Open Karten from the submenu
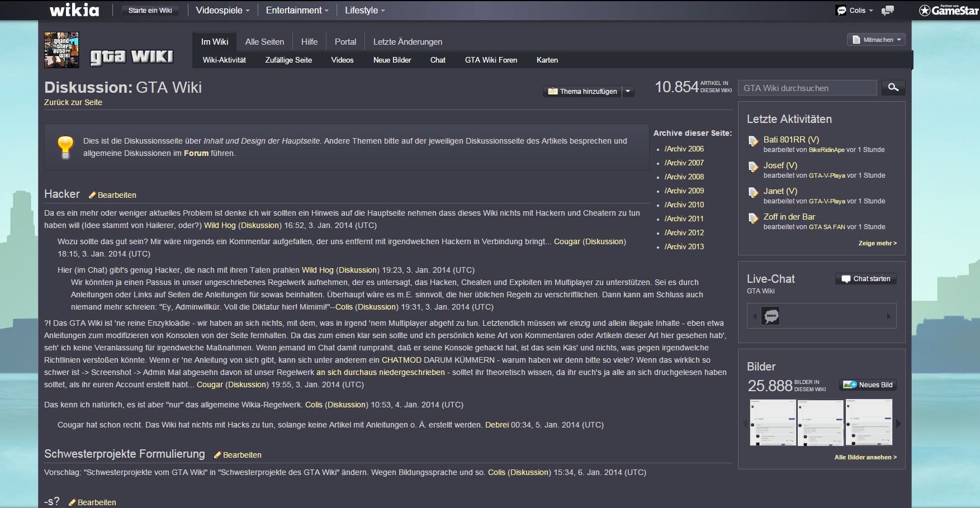Viewport: 980px width, 508px height. tap(547, 60)
